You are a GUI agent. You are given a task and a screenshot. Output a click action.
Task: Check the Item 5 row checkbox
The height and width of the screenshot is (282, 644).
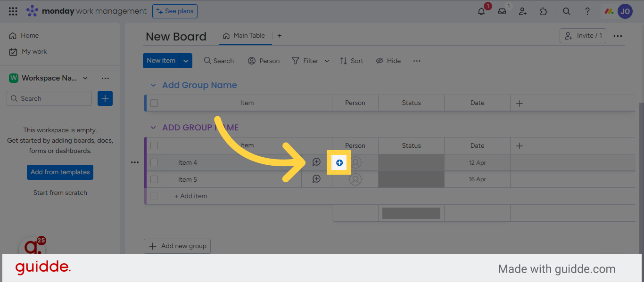click(x=154, y=179)
